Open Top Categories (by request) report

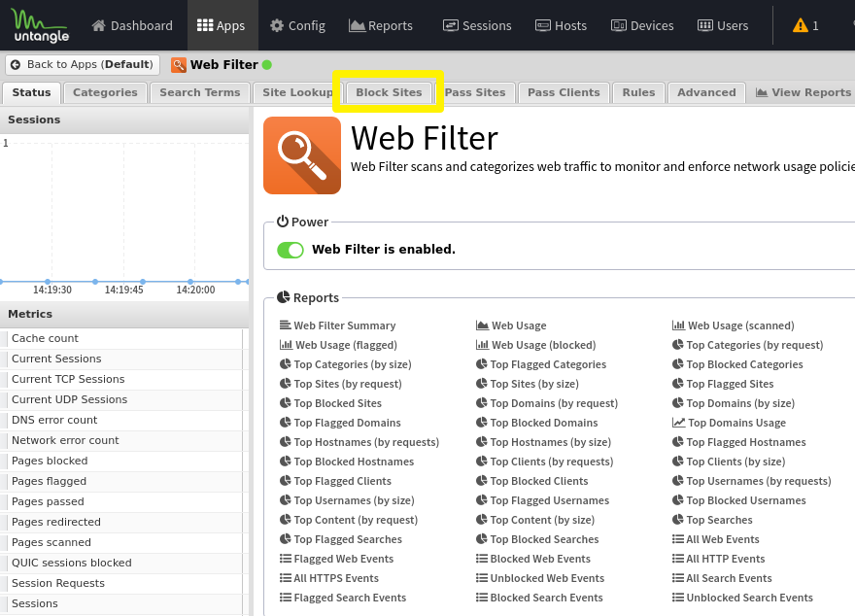[747, 345]
